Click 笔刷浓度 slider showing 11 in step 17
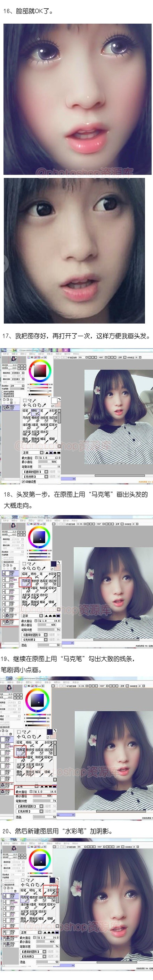 [x=50, y=466]
